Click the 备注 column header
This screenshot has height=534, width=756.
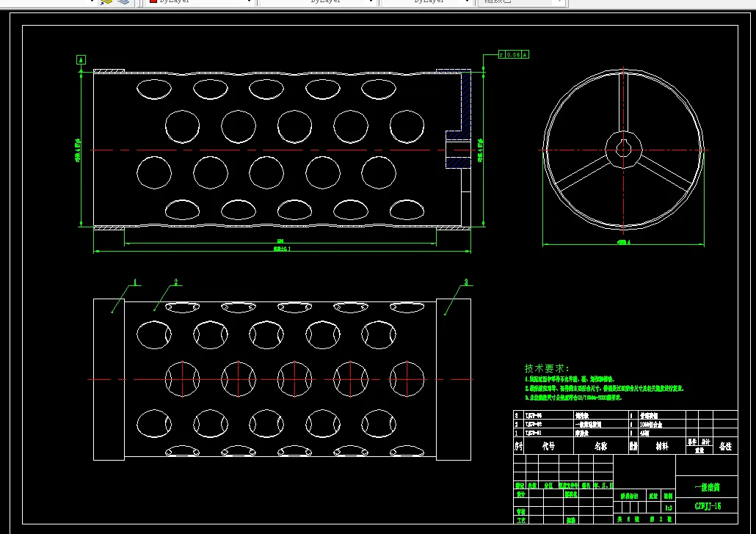[x=726, y=446]
